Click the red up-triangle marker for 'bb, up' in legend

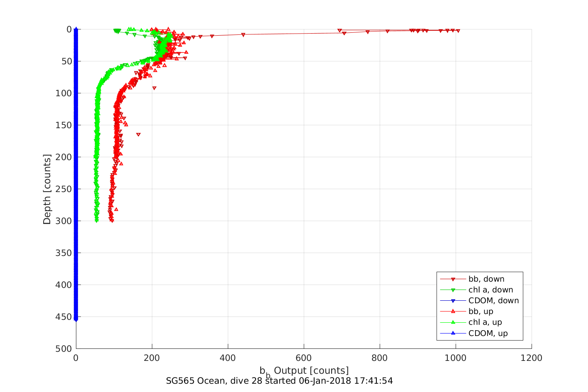tap(453, 312)
